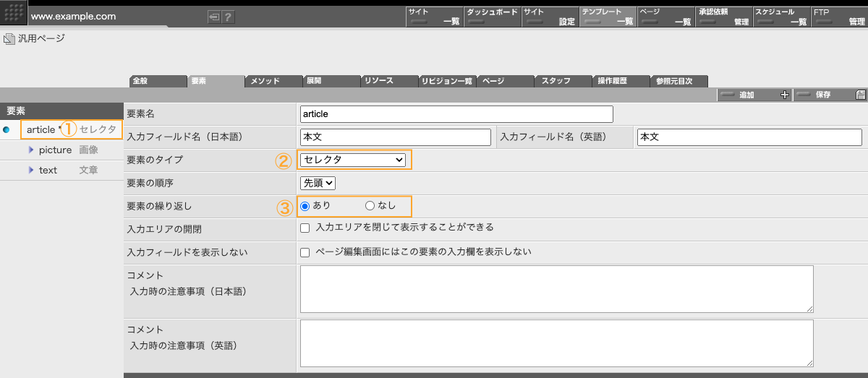Click the 汎用ページ title text
This screenshot has width=868, height=378.
[41, 38]
